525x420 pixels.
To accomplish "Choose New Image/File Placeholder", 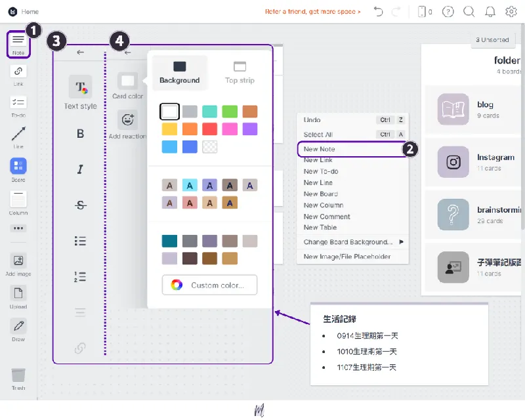I will coord(353,257).
